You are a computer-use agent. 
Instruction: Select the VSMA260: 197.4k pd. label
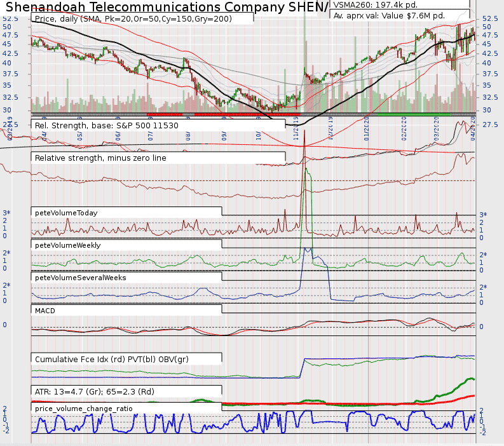pos(376,5)
